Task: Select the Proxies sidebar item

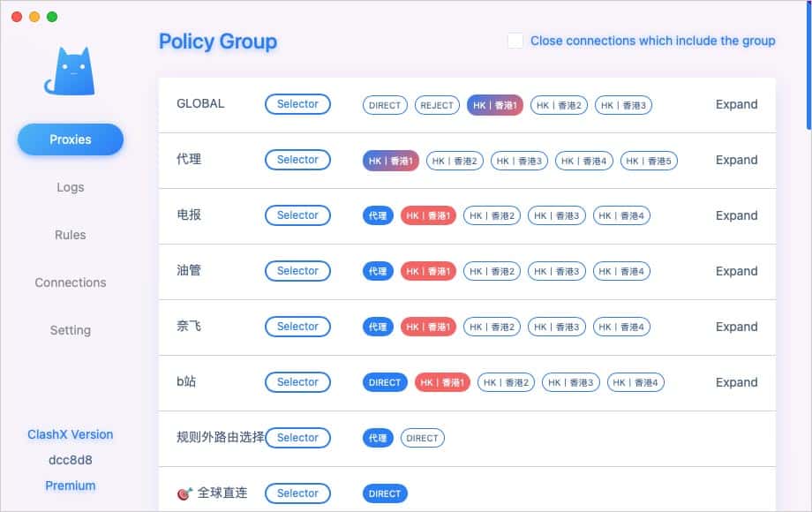Action: pyautogui.click(x=70, y=139)
